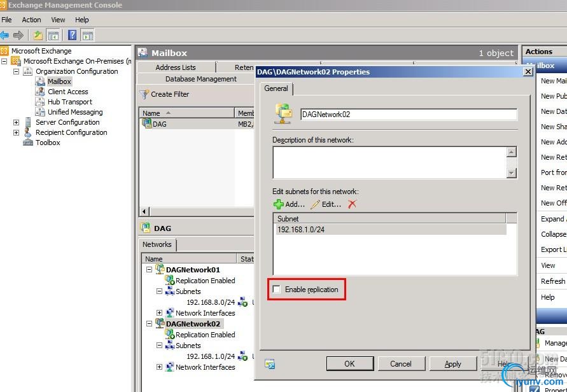Click the Hub Transport icon in the tree
This screenshot has width=567, height=392.
(x=40, y=102)
